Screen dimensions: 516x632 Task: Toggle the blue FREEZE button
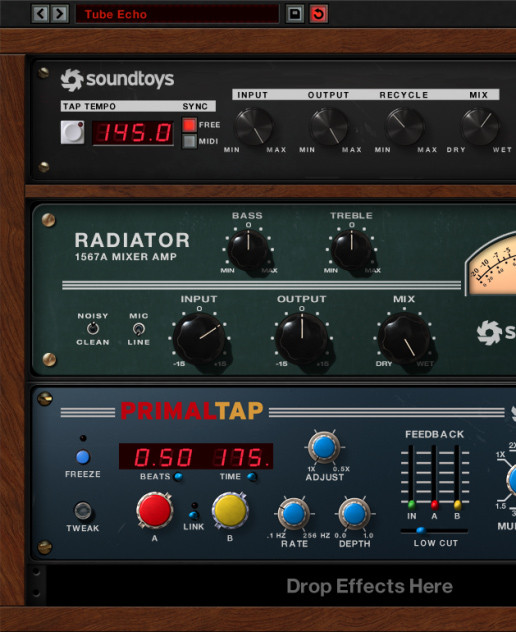83,457
